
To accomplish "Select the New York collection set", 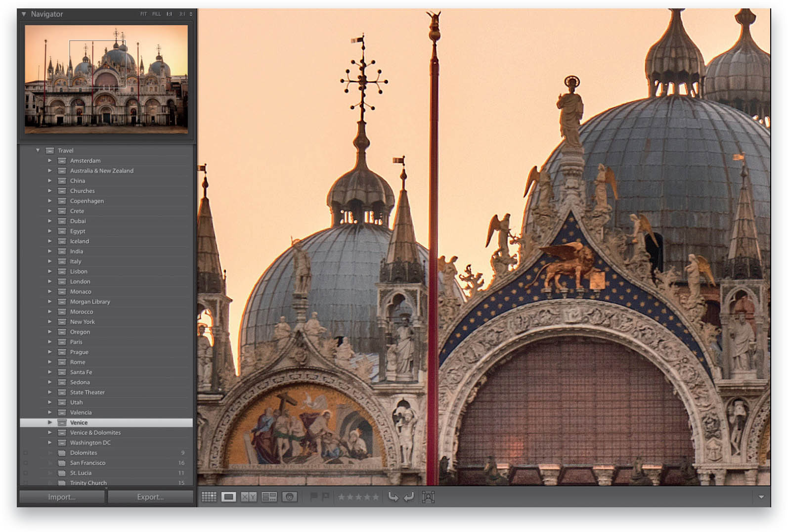I will coord(106,322).
